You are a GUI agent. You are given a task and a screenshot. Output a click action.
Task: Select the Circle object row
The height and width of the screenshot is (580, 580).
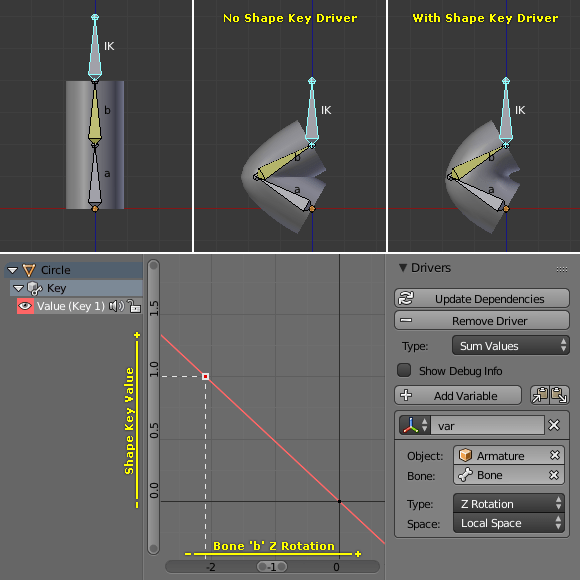pos(73,270)
